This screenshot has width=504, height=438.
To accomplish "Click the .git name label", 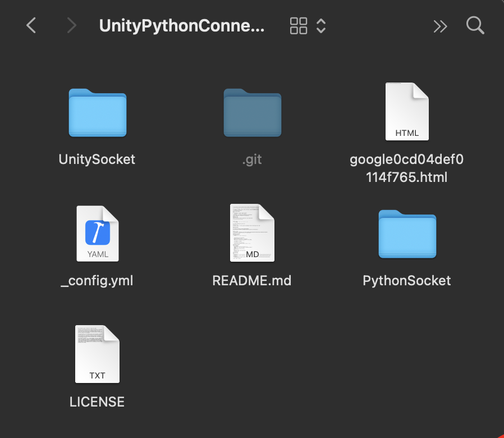I will point(252,159).
